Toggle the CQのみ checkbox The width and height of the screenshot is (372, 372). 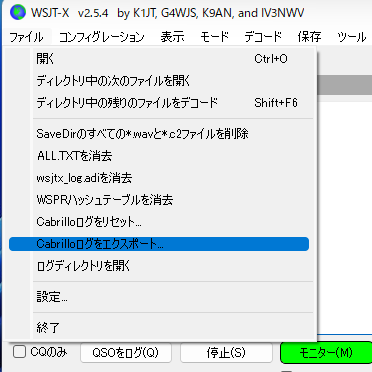coord(19,352)
